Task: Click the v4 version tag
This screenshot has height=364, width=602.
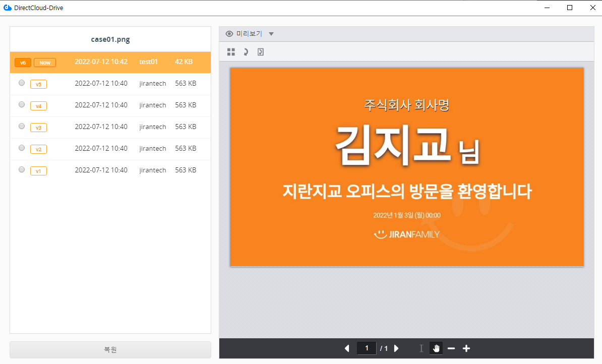Action: [38, 106]
